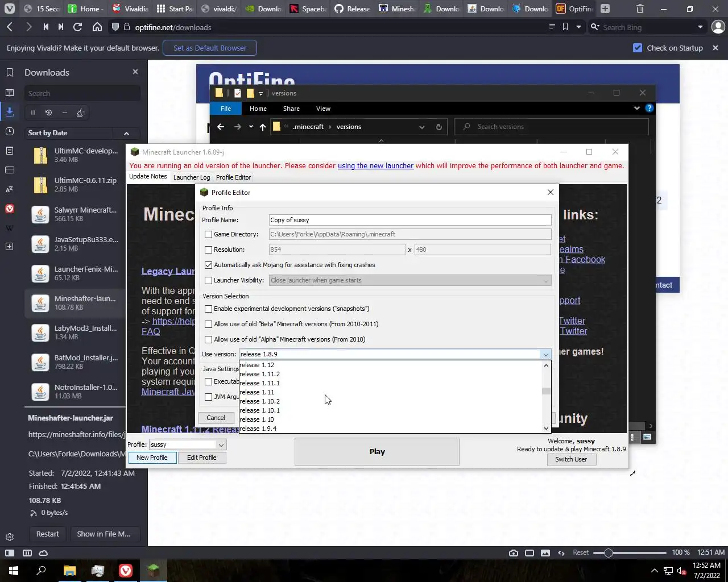Expand the Explorer ribbon chevron
The height and width of the screenshot is (582, 728).
[x=636, y=108]
